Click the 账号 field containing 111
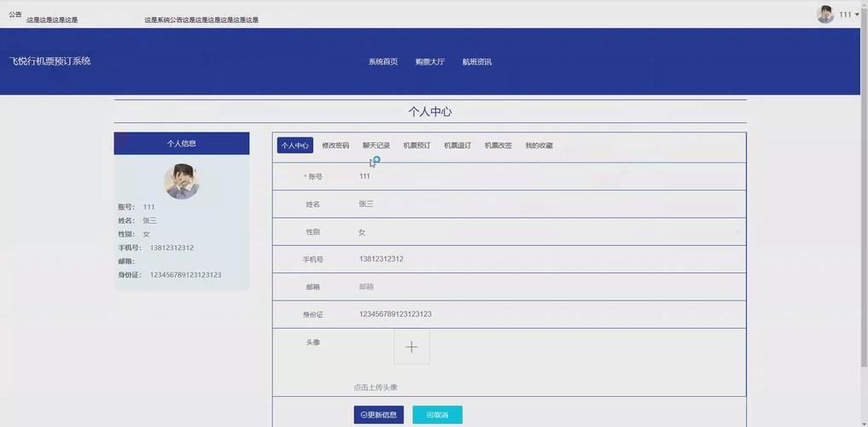Image resolution: width=868 pixels, height=427 pixels. (548, 176)
